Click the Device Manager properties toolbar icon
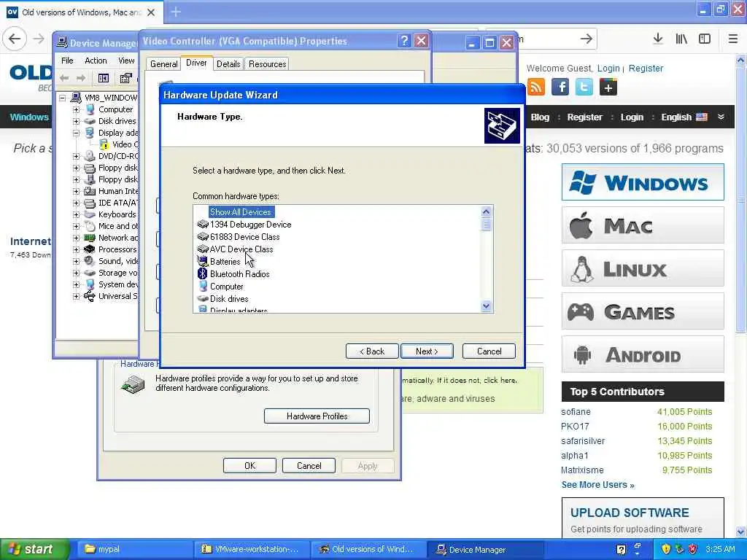 [x=125, y=78]
